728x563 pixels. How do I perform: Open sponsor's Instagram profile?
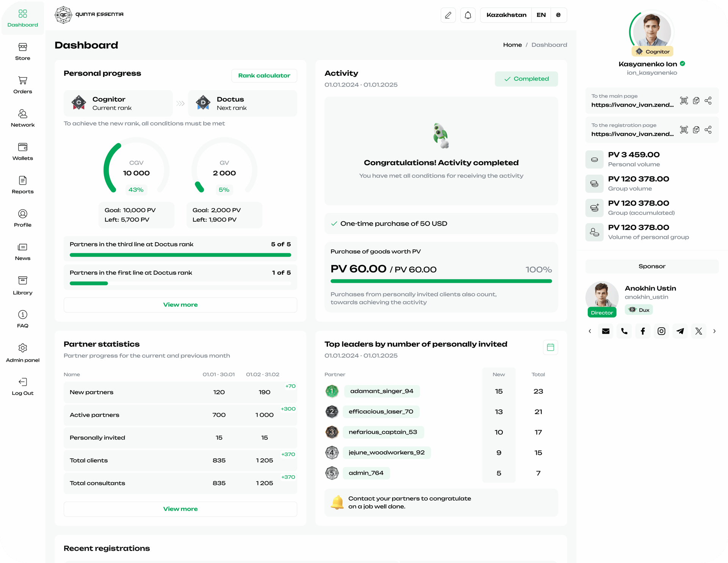[x=662, y=331]
